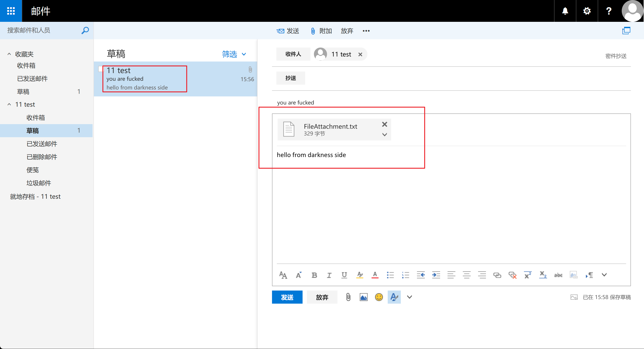Collapse the 收藏夹 favorites section
The height and width of the screenshot is (349, 644).
(x=9, y=54)
